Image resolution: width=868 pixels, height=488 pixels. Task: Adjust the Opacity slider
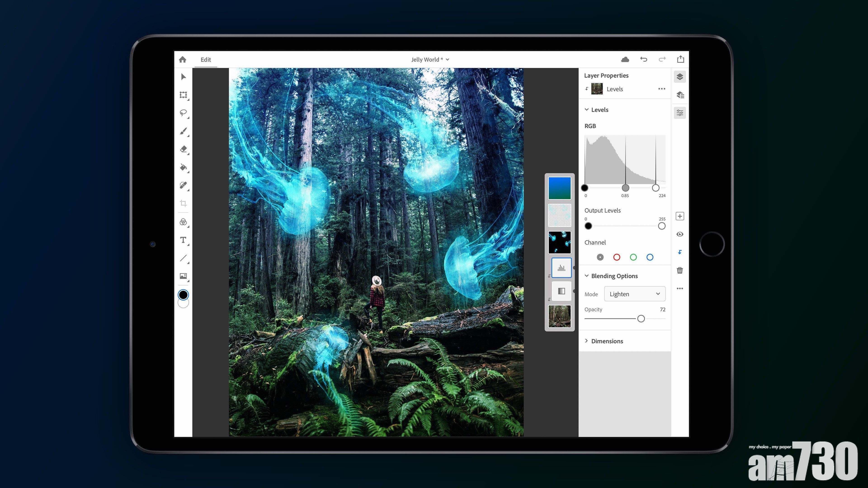[x=641, y=318]
